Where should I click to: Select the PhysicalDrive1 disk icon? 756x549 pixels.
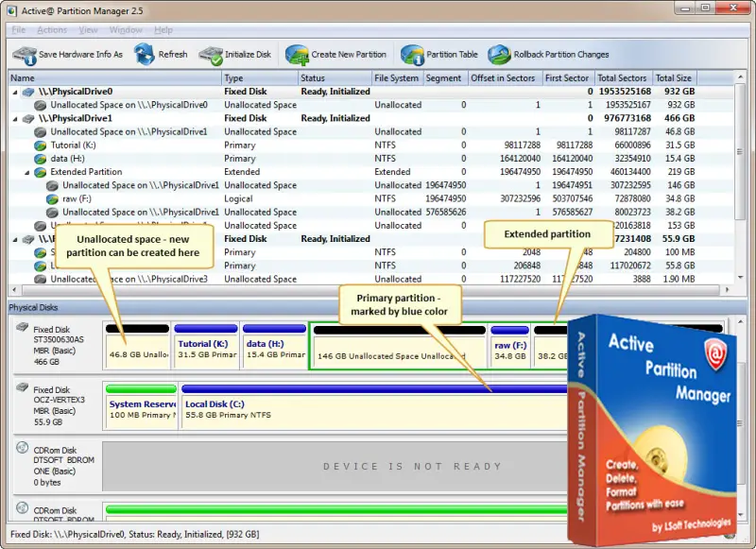28,118
